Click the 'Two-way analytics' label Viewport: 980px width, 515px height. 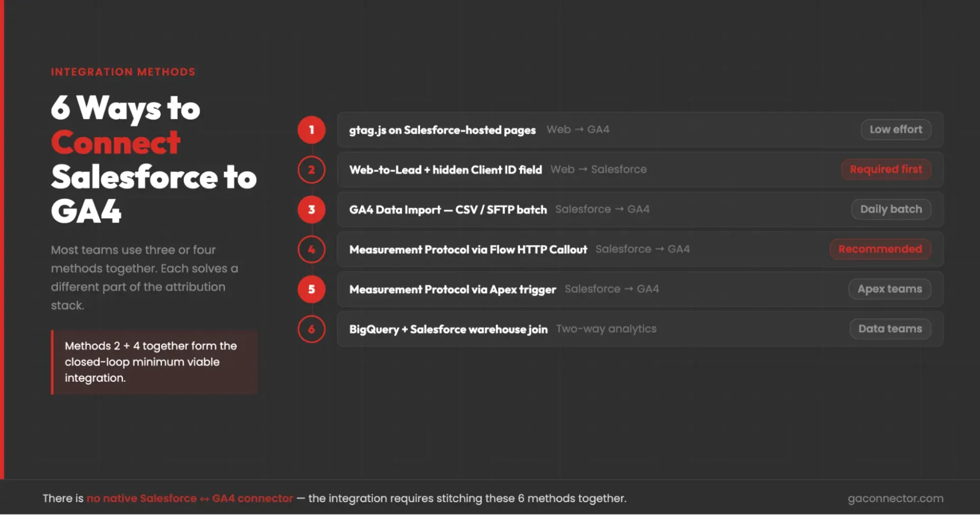606,329
